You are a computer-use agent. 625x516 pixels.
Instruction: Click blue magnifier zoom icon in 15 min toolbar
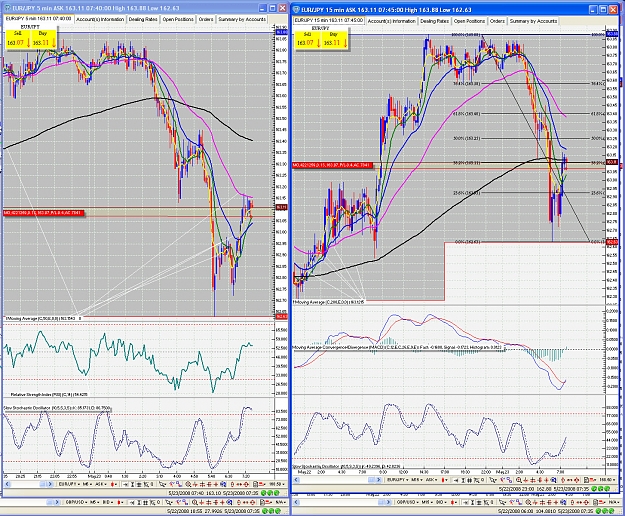point(553,480)
